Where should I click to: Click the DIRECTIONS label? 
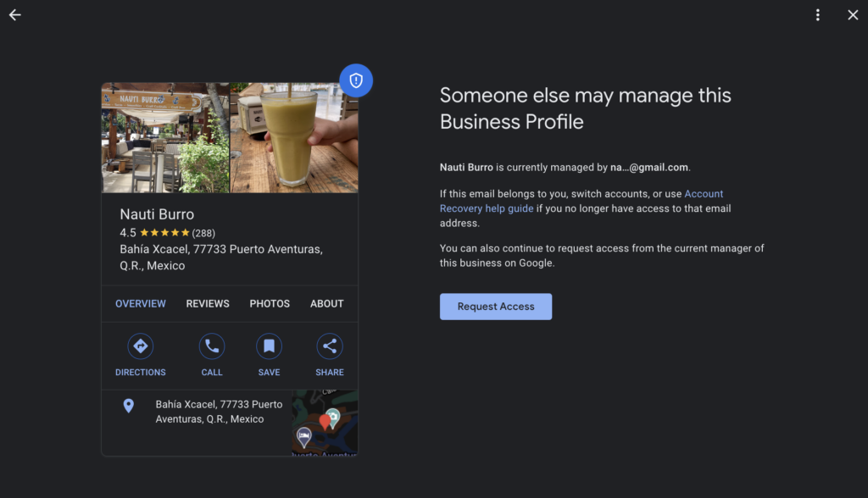pos(141,373)
